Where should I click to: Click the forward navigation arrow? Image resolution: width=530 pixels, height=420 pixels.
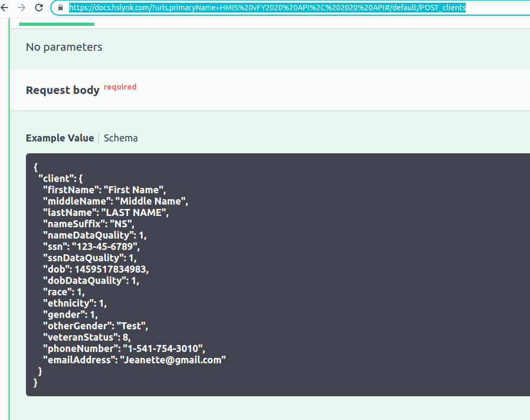pyautogui.click(x=22, y=8)
